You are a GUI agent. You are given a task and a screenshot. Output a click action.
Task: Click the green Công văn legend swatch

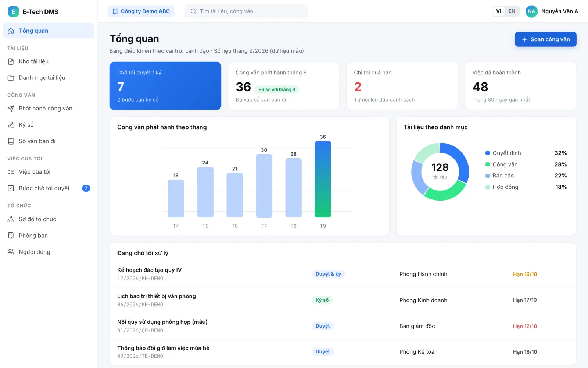[x=488, y=164]
